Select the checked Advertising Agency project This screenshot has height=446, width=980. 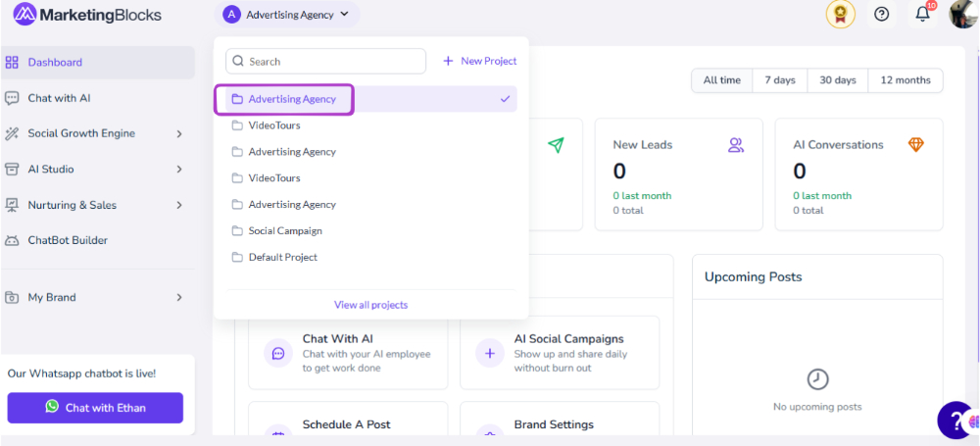371,99
